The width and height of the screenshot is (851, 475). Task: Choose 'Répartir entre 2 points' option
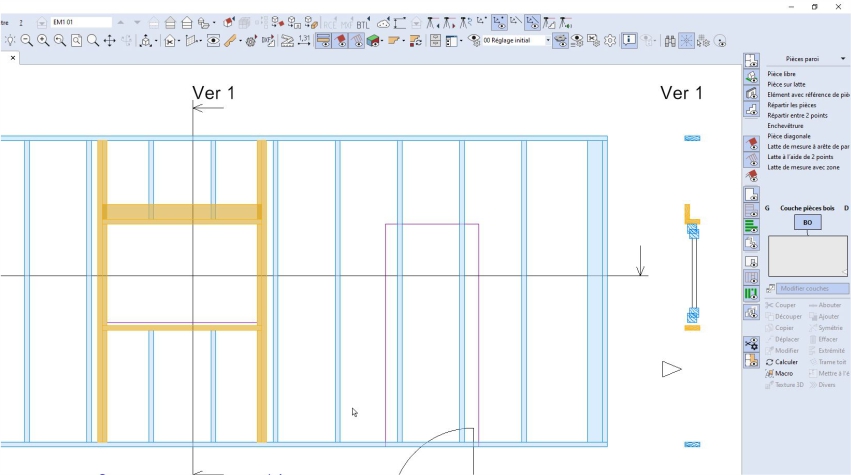coord(796,115)
